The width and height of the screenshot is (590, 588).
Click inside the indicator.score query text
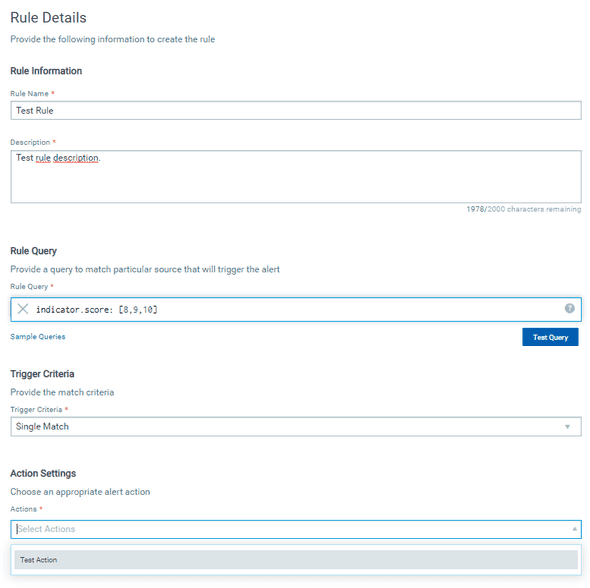tap(97, 310)
